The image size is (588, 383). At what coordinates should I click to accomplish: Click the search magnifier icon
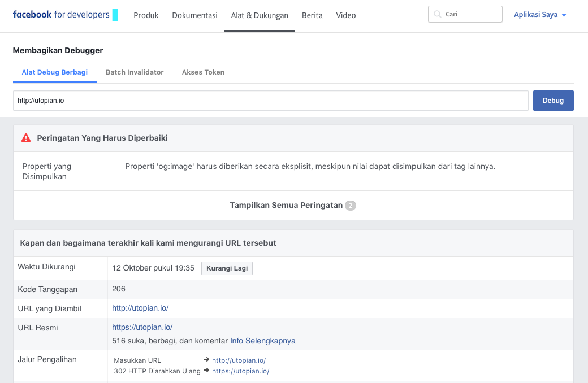tap(438, 15)
